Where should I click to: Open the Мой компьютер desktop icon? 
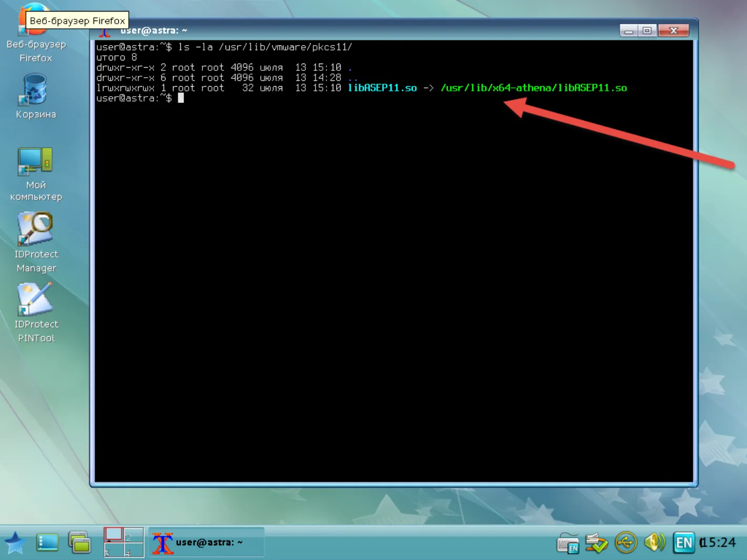click(x=36, y=174)
